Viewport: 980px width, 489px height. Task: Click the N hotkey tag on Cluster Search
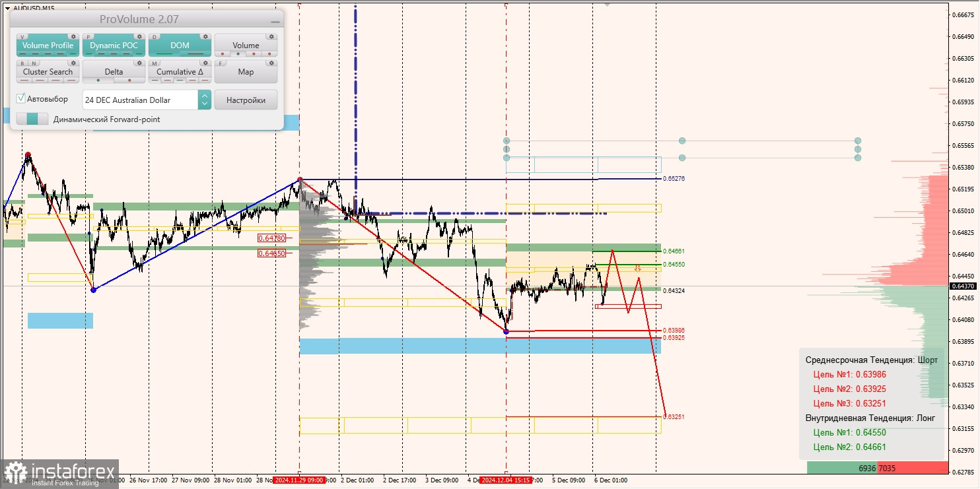point(34,63)
